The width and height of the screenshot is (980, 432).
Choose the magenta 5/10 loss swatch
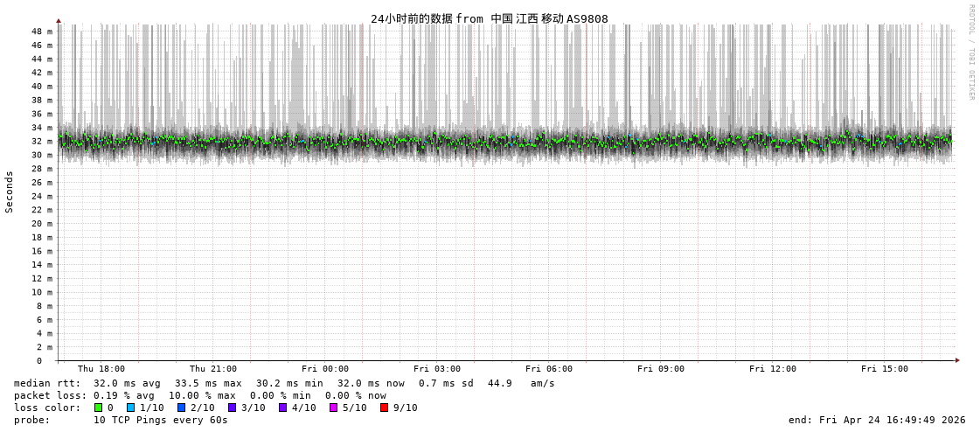(334, 408)
